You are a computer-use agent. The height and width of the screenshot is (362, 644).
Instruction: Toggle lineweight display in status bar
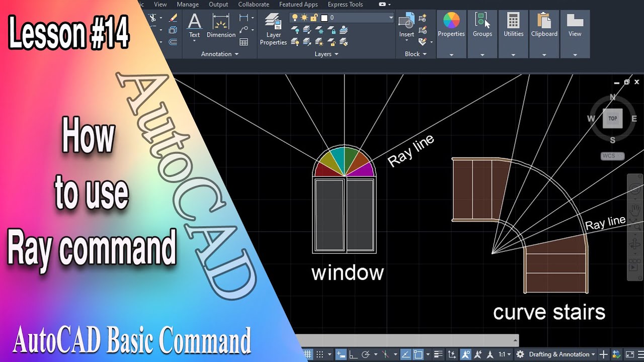tap(439, 354)
